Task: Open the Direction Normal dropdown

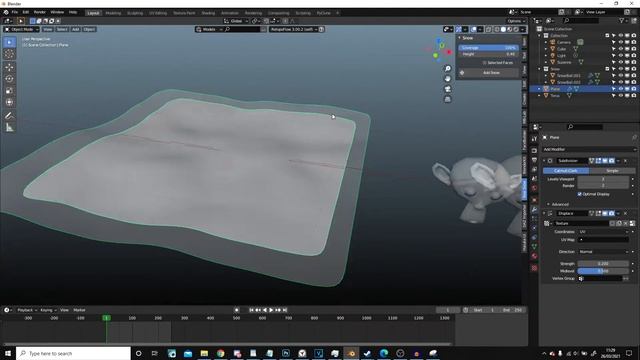Action: [603, 252]
